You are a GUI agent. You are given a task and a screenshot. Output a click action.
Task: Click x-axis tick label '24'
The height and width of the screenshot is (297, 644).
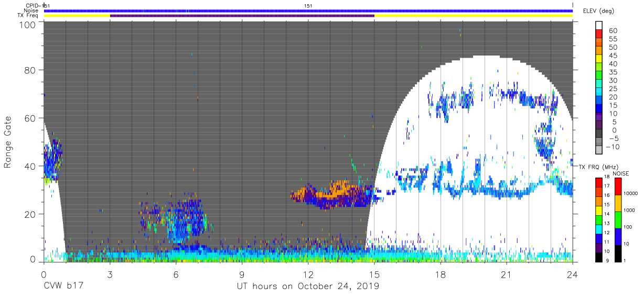[x=573, y=274]
